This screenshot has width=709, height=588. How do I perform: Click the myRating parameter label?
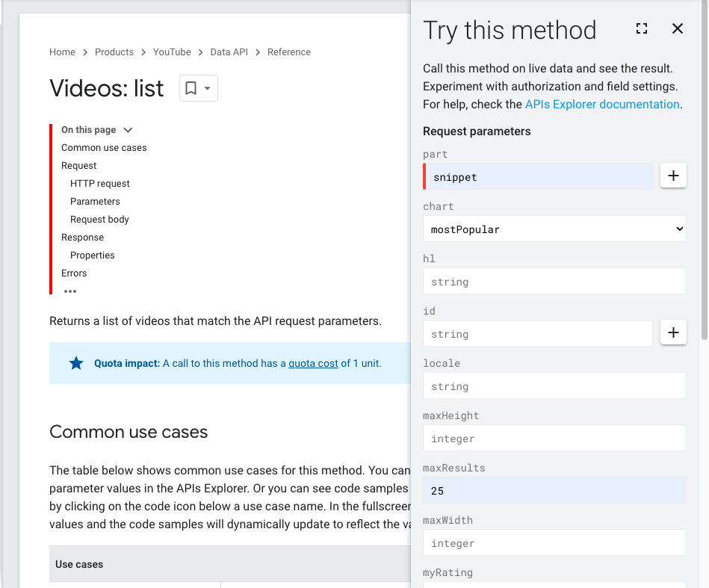448,572
